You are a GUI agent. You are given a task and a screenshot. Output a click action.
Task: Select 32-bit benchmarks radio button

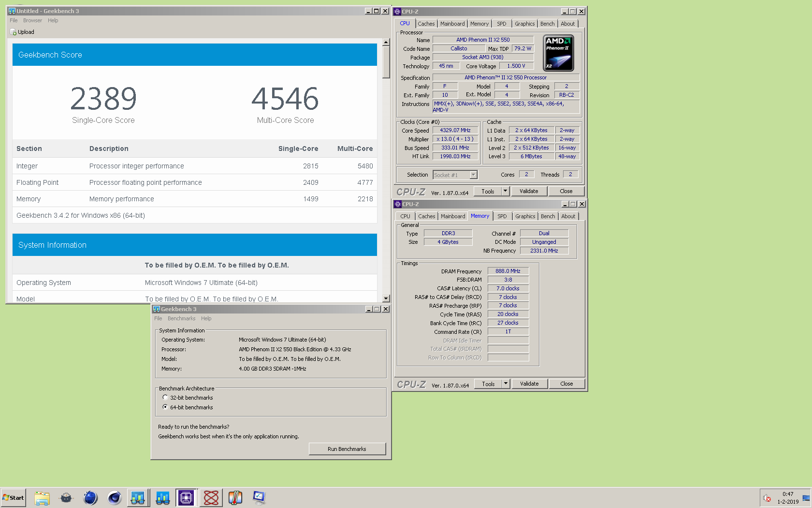click(165, 398)
